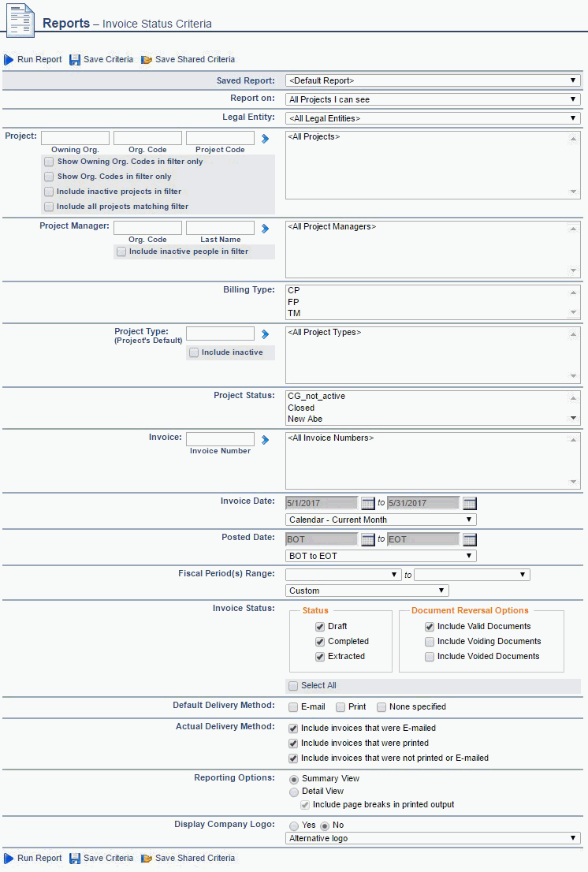
Task: Click the Invoice Number input field
Action: (x=220, y=439)
